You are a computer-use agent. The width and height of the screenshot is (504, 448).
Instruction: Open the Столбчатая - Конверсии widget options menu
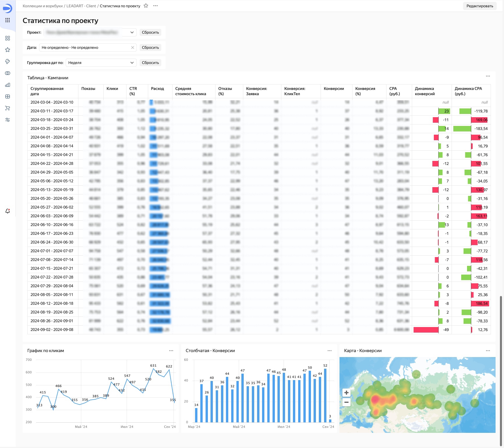pyautogui.click(x=330, y=351)
